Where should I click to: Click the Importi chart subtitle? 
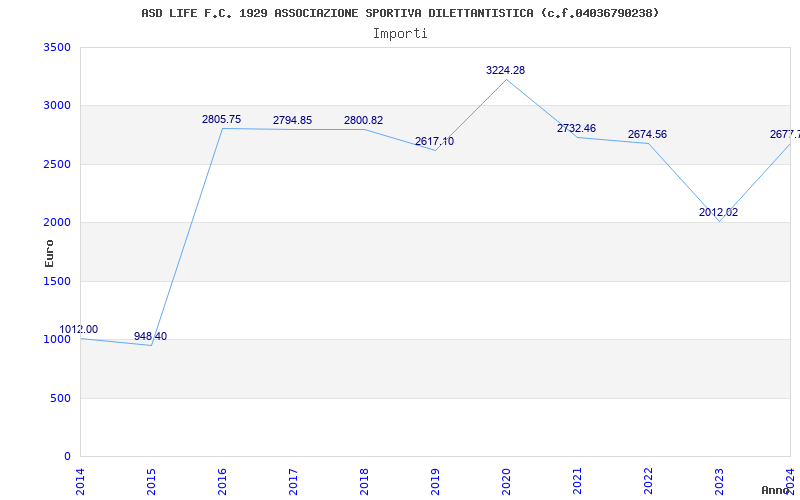(400, 34)
